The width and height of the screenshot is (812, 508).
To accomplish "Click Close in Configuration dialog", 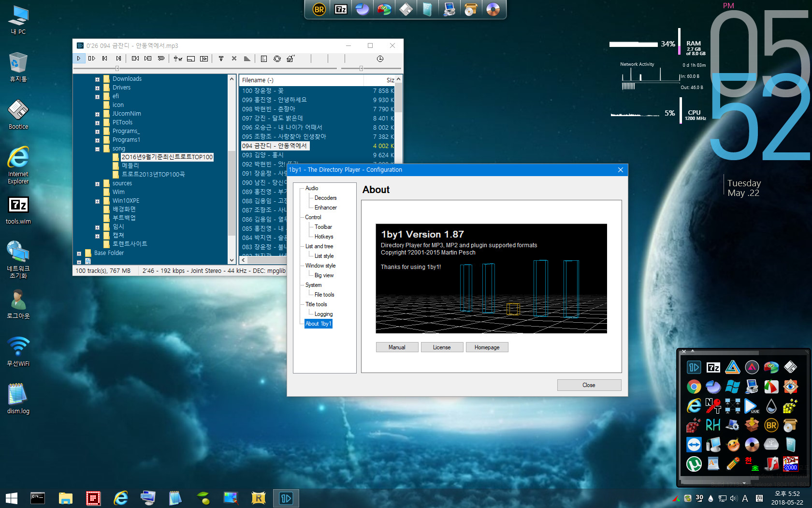I will [589, 385].
